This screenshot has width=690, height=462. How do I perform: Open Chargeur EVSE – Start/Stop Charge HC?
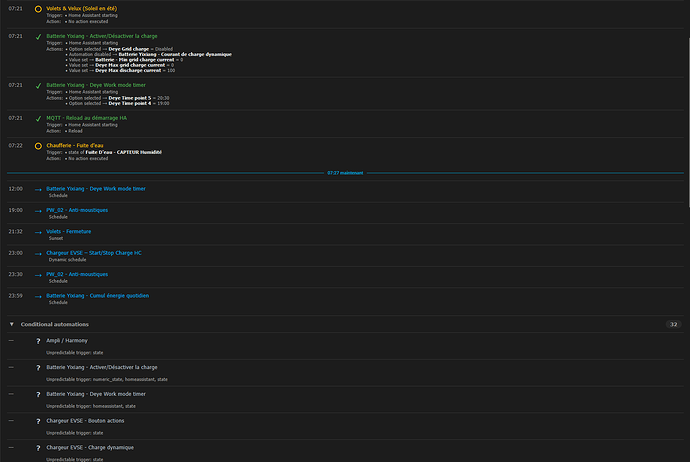pyautogui.click(x=94, y=253)
